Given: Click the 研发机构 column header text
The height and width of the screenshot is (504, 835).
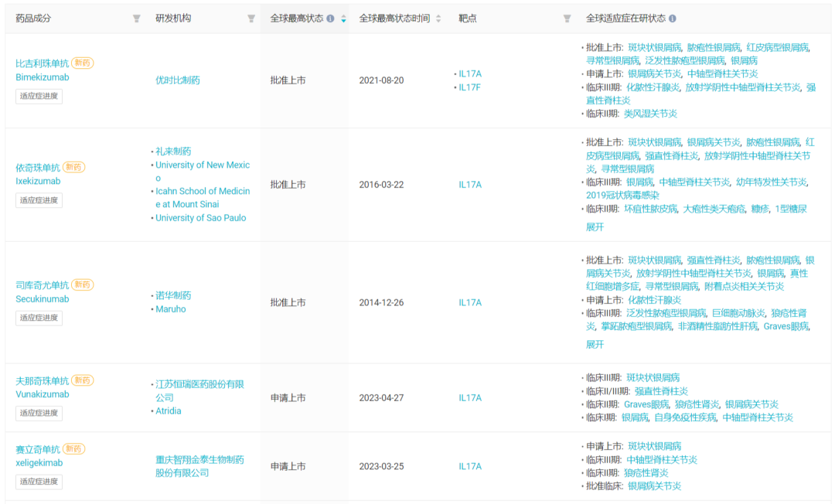Looking at the screenshot, I should click(173, 19).
